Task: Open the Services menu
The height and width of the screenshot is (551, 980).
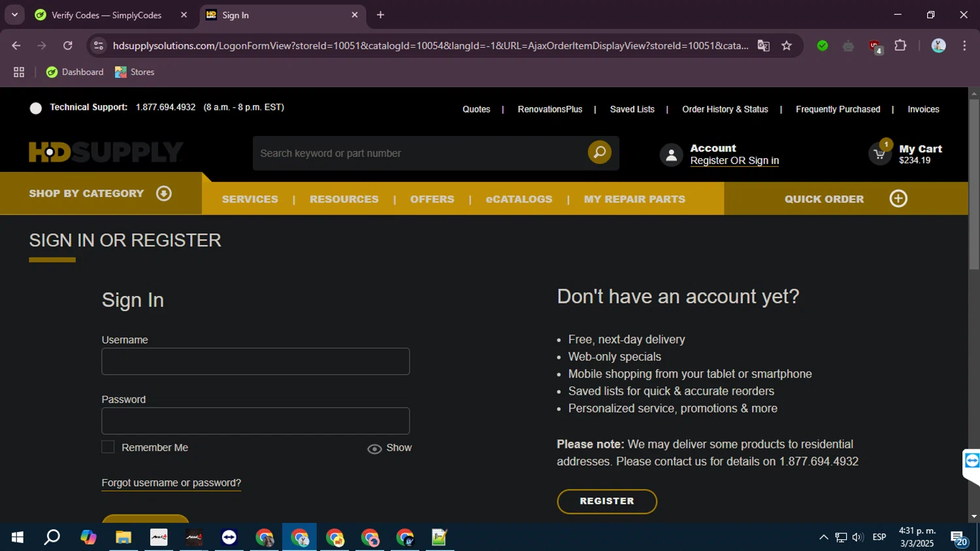Action: pos(250,199)
